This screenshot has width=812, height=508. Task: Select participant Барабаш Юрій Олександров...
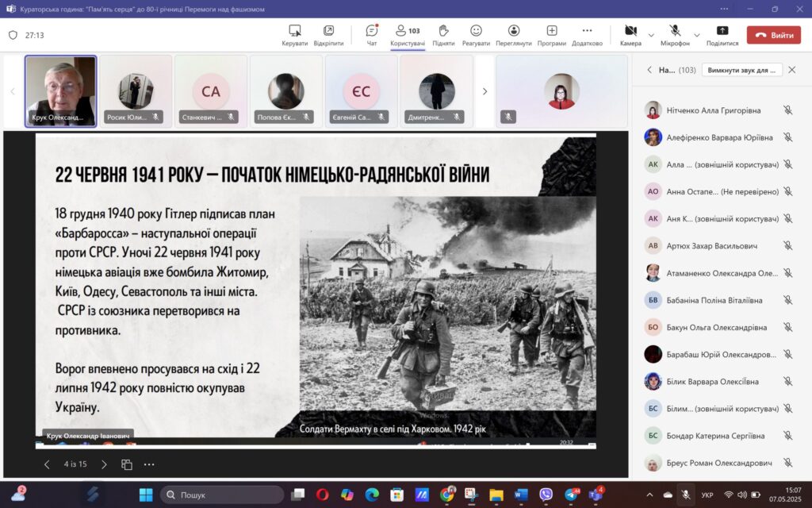720,355
